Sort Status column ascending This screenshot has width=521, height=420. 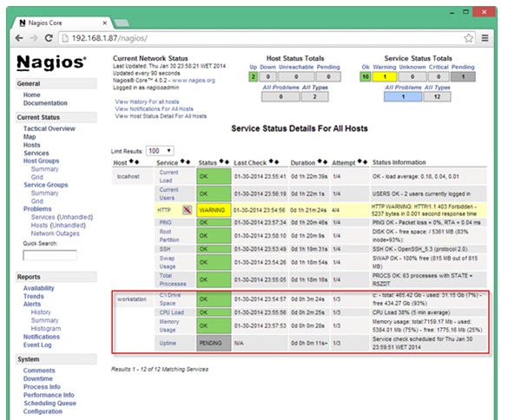tap(221, 161)
